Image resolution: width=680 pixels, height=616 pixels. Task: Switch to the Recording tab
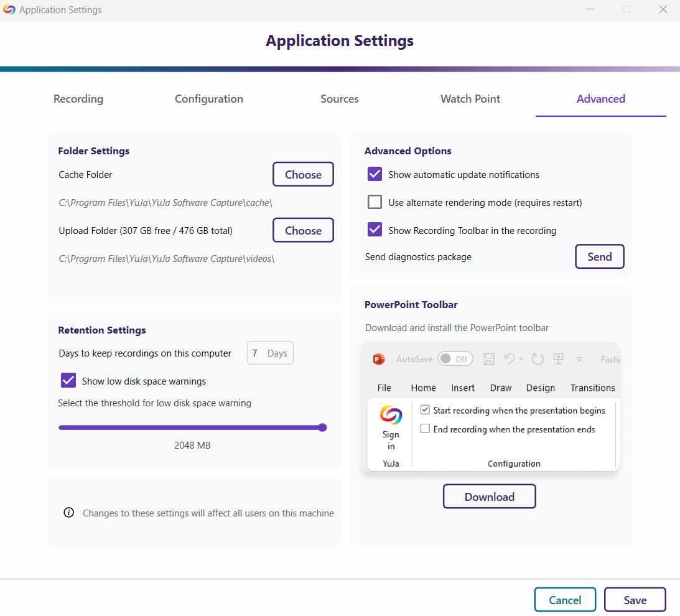click(78, 99)
